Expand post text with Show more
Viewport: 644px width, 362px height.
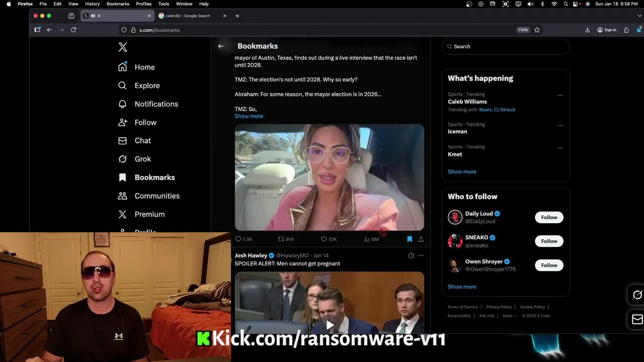(249, 116)
